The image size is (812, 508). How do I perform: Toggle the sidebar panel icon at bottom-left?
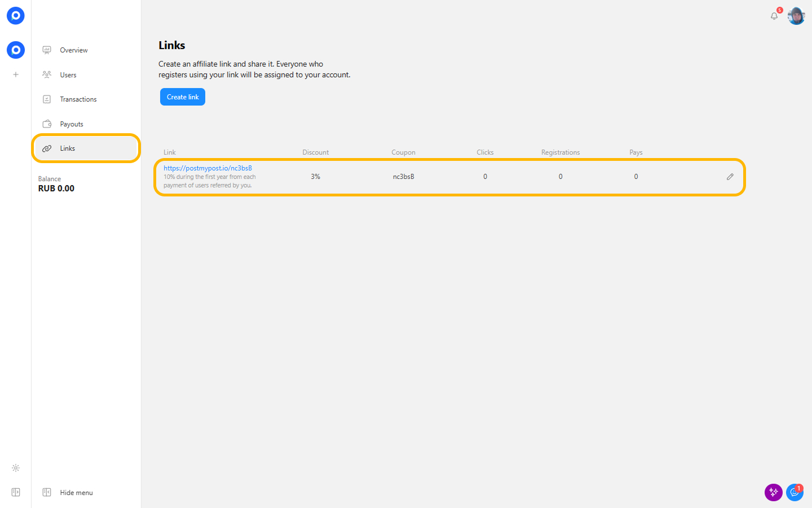click(x=16, y=492)
